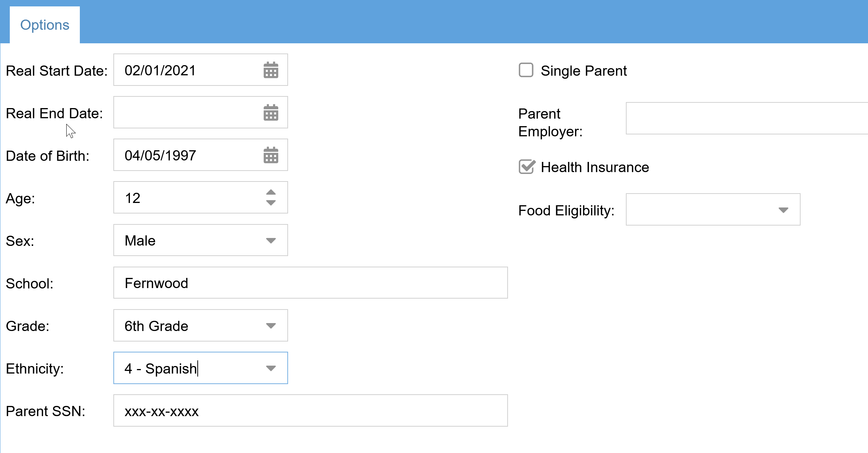
Task: Click the Health Insurance label text
Action: pyautogui.click(x=595, y=167)
